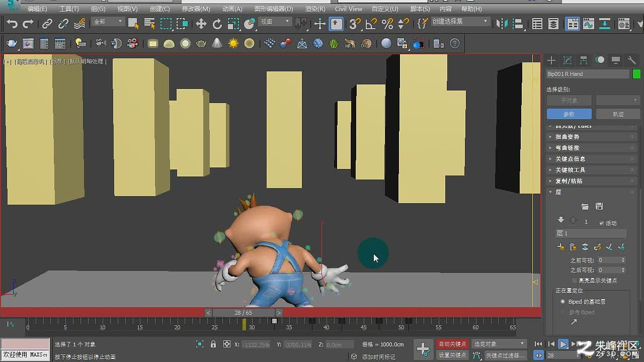Screen dimensions: 644x362
Task: Choose rectangular selection region tool
Action: coord(166,24)
